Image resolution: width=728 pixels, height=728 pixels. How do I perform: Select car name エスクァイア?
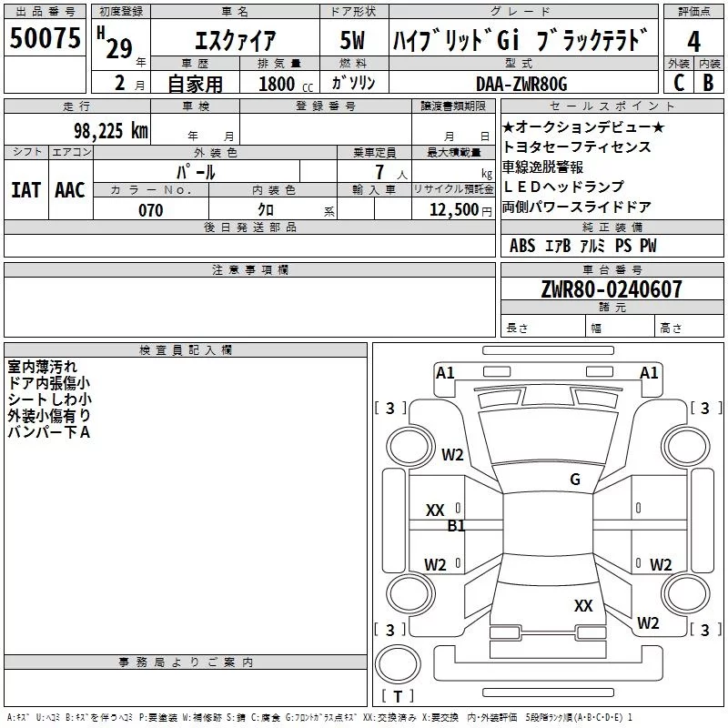tap(235, 40)
